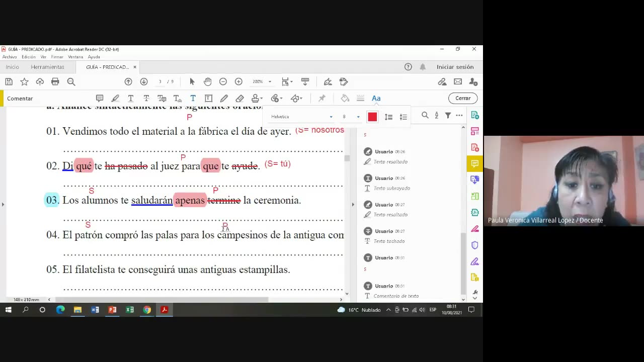Open the red text color swatch
This screenshot has height=362, width=644.
click(x=372, y=117)
